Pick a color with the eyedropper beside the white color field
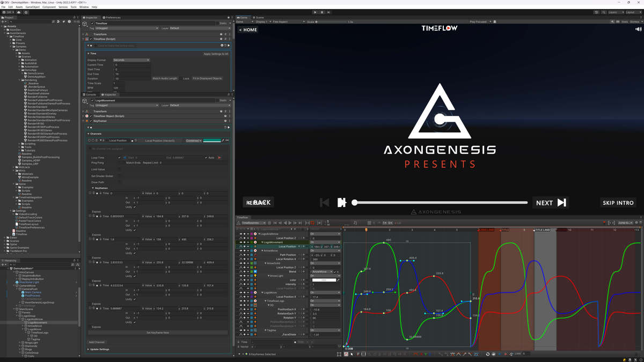This screenshot has height=362, width=644. (x=339, y=280)
